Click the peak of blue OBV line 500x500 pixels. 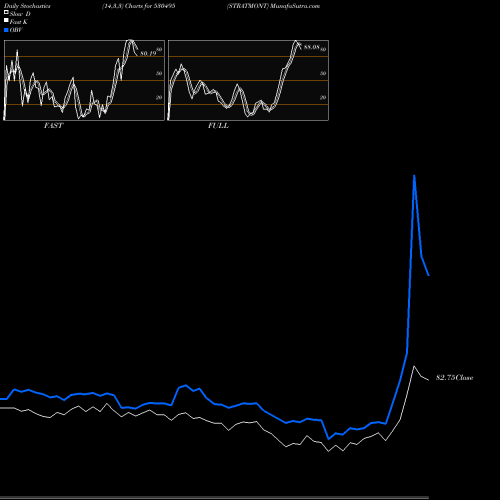[414, 175]
